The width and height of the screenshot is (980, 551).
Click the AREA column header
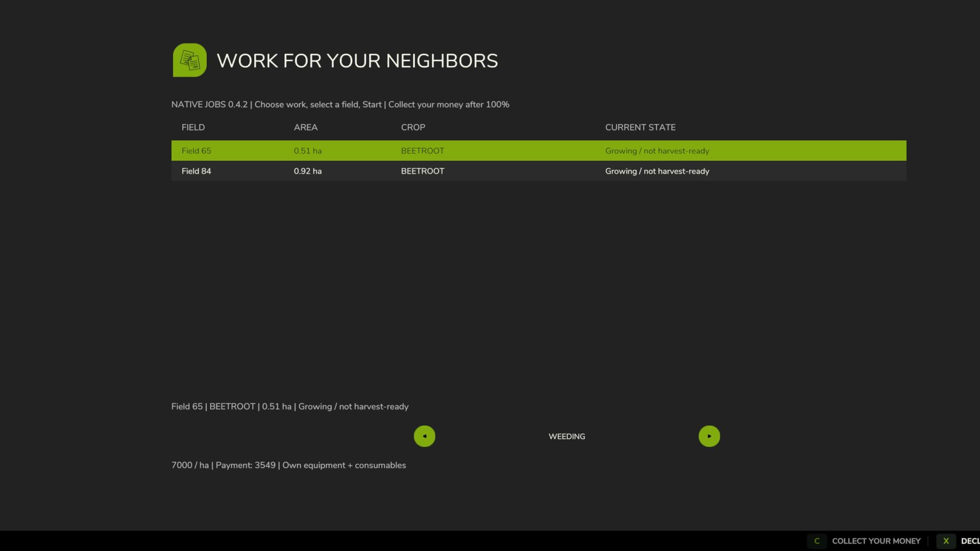pyautogui.click(x=306, y=128)
